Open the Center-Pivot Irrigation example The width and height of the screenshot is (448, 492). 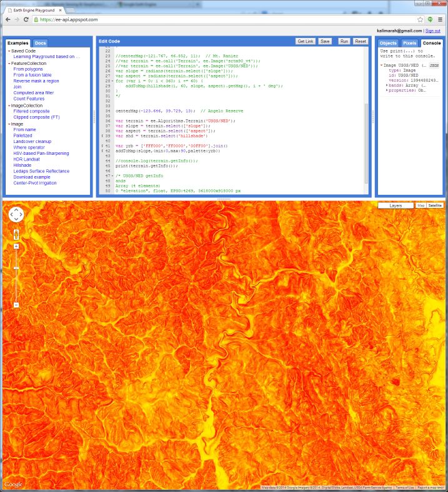[35, 183]
